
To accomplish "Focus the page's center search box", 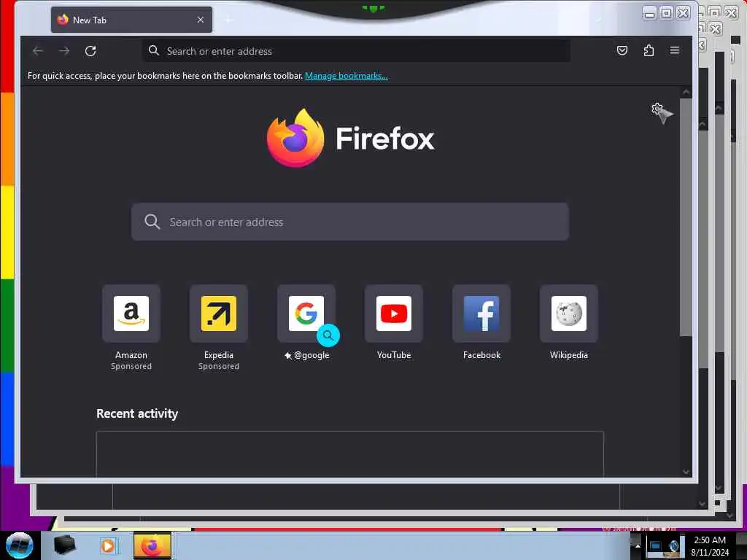I will pos(350,222).
